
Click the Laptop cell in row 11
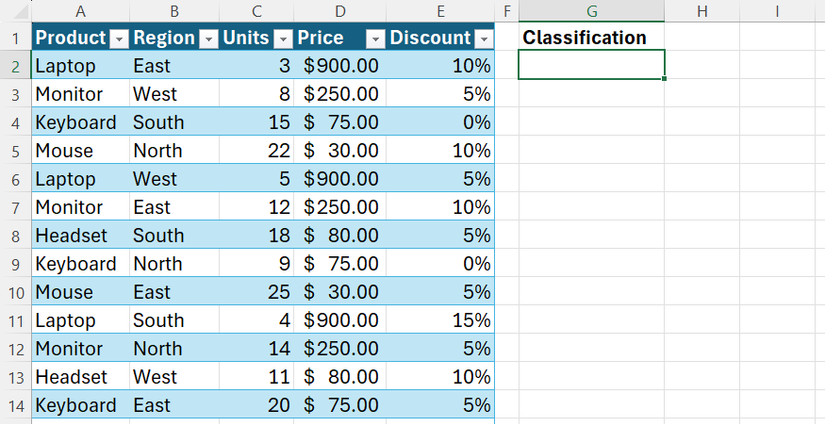[x=81, y=321]
